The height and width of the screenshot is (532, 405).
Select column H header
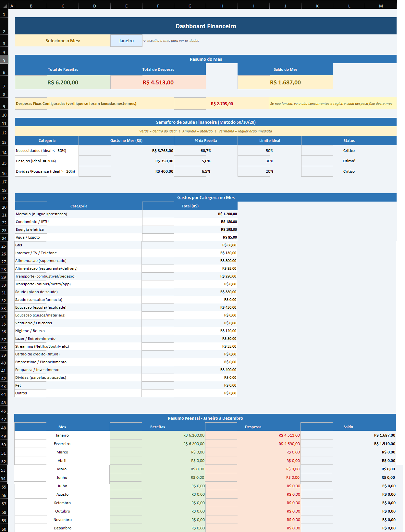[222, 6]
